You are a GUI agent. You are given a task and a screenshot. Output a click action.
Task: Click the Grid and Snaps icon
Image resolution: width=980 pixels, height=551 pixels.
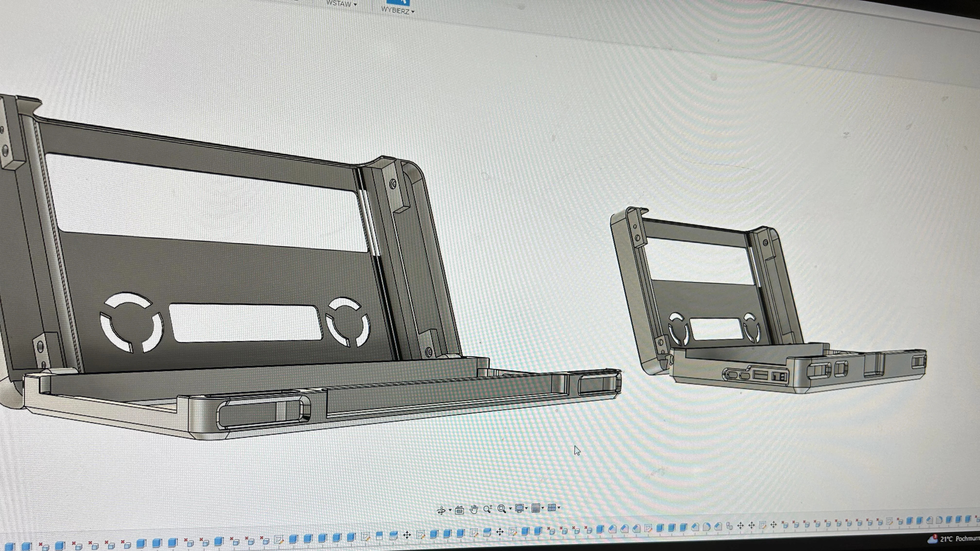536,508
